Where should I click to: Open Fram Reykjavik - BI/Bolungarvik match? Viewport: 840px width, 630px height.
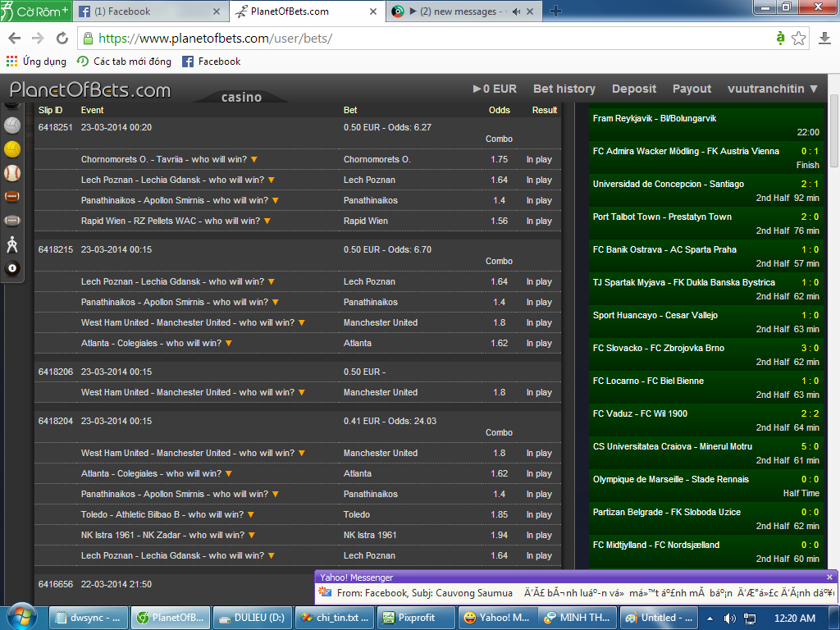pyautogui.click(x=706, y=125)
